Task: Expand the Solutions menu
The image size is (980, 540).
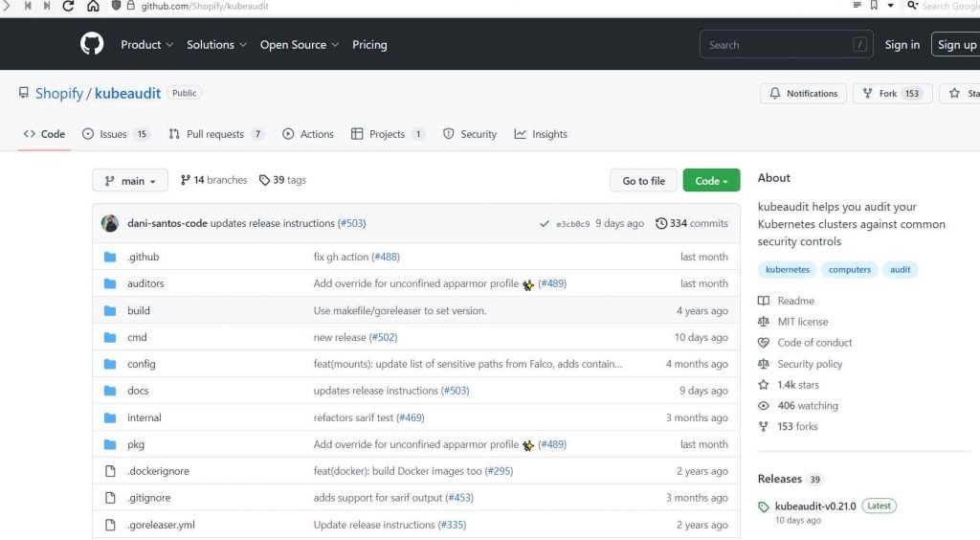Action: 216,44
